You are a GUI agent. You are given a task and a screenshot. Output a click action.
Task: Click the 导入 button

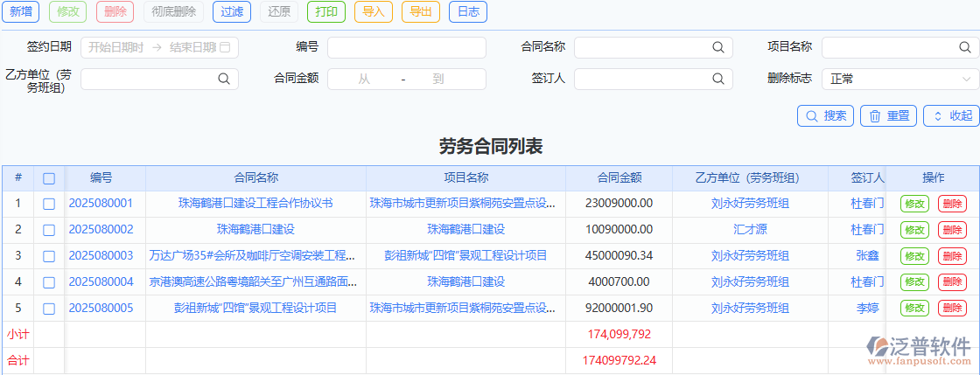pos(373,12)
